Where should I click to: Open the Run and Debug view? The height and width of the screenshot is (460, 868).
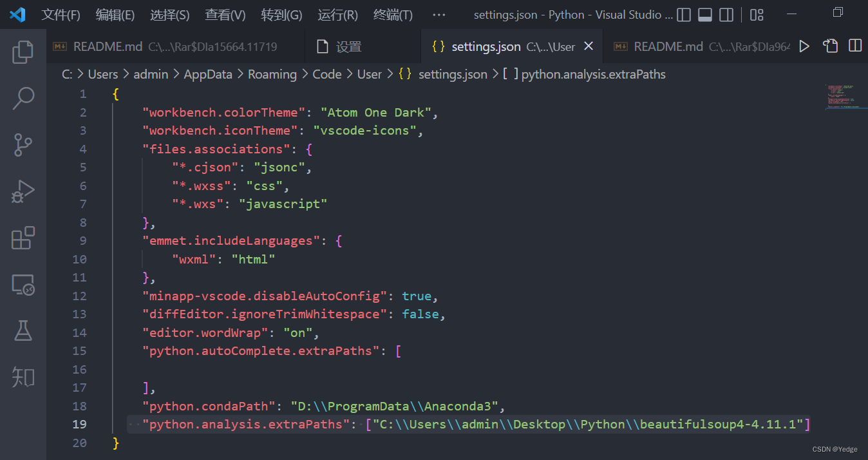pos(23,191)
